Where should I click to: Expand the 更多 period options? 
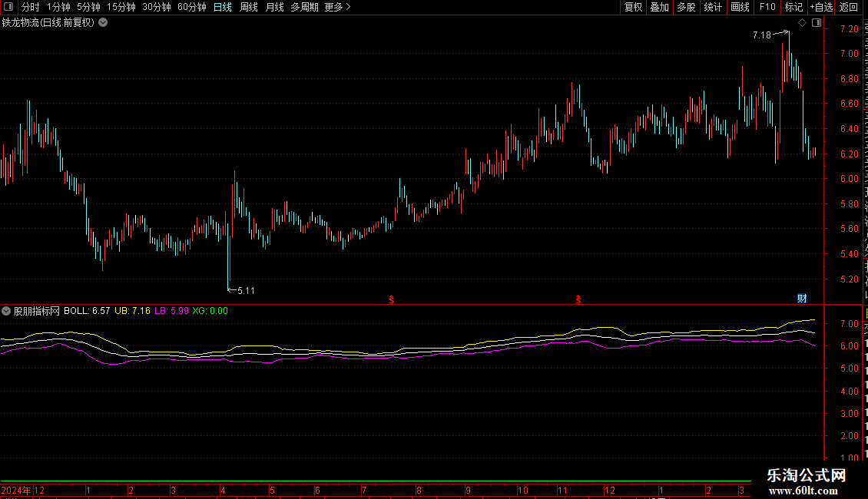coord(337,7)
